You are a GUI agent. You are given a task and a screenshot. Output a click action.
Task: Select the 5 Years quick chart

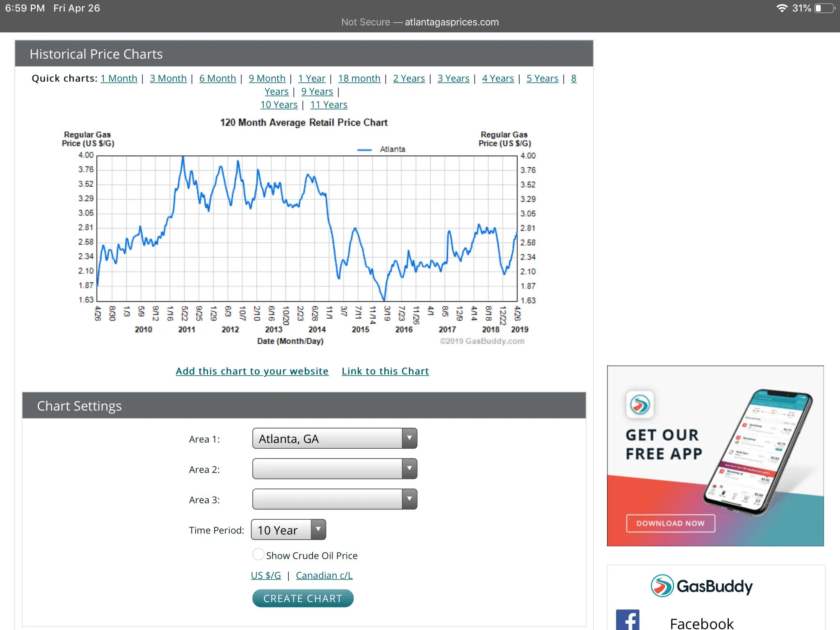542,78
